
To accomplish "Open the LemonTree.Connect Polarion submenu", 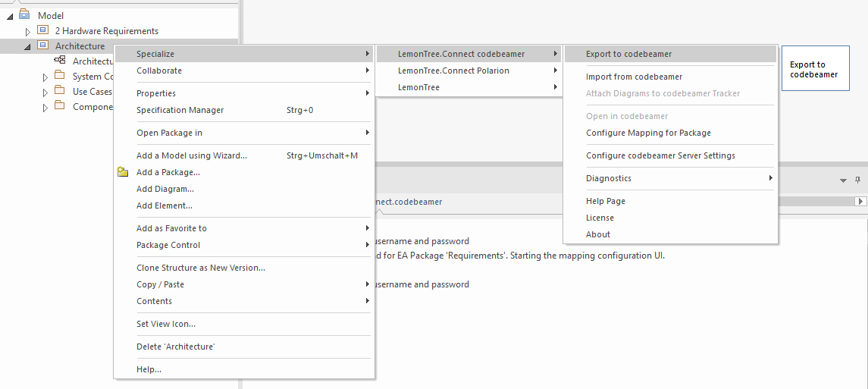I will click(x=468, y=71).
